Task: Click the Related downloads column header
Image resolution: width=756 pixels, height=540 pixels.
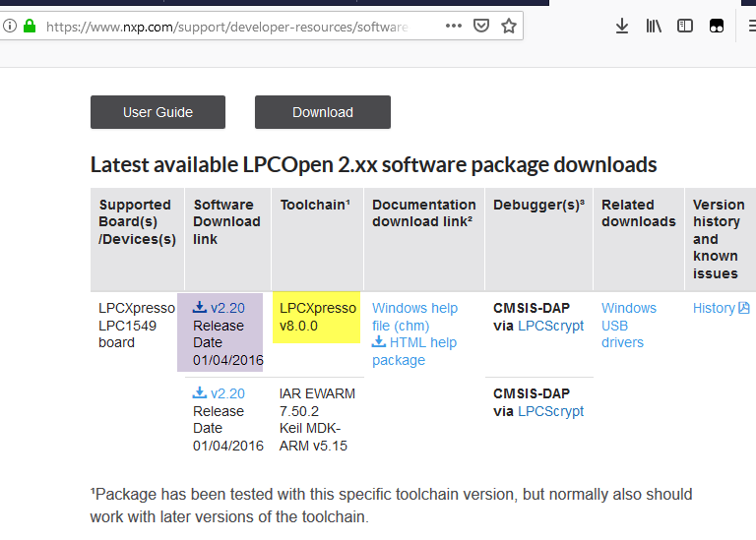Action: (638, 239)
